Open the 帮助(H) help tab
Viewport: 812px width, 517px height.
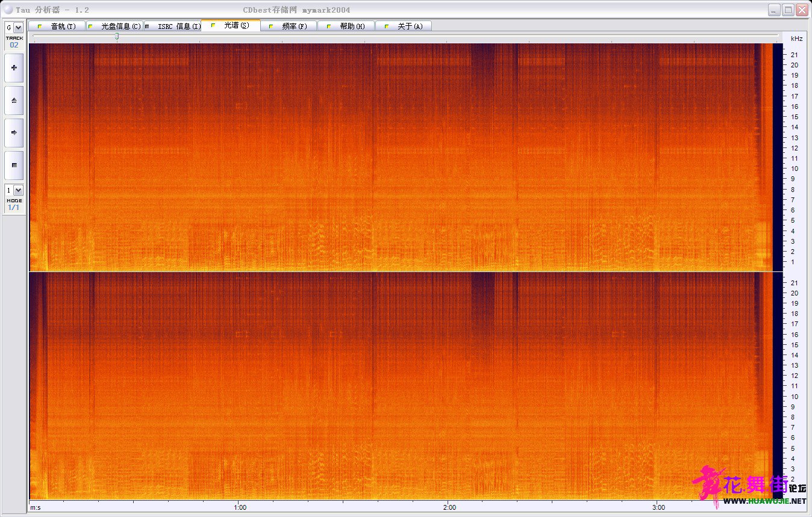[x=346, y=26]
